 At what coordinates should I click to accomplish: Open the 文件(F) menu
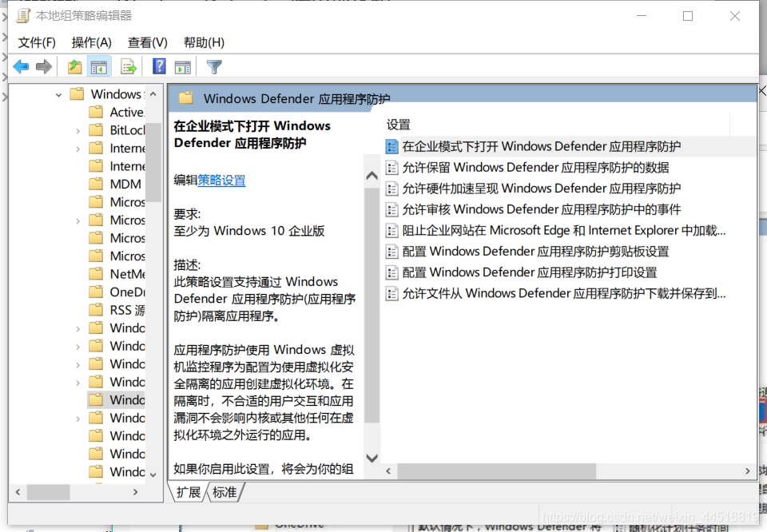pos(37,42)
